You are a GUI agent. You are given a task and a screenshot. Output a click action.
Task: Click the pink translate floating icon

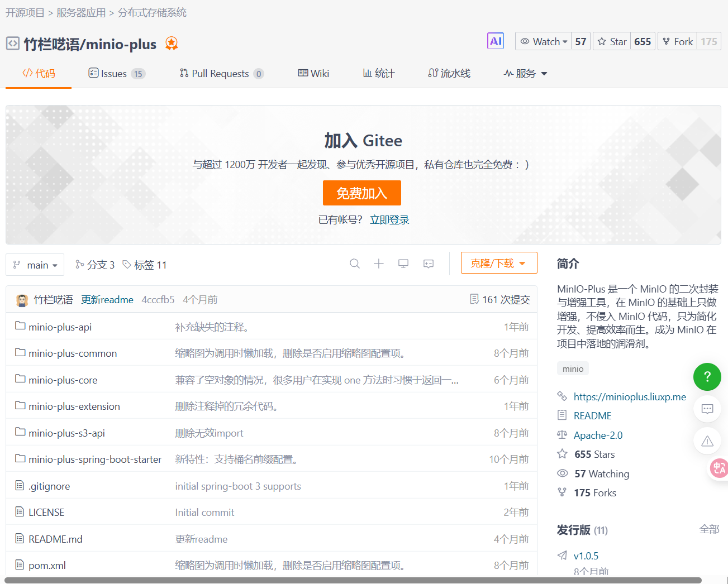tap(719, 468)
